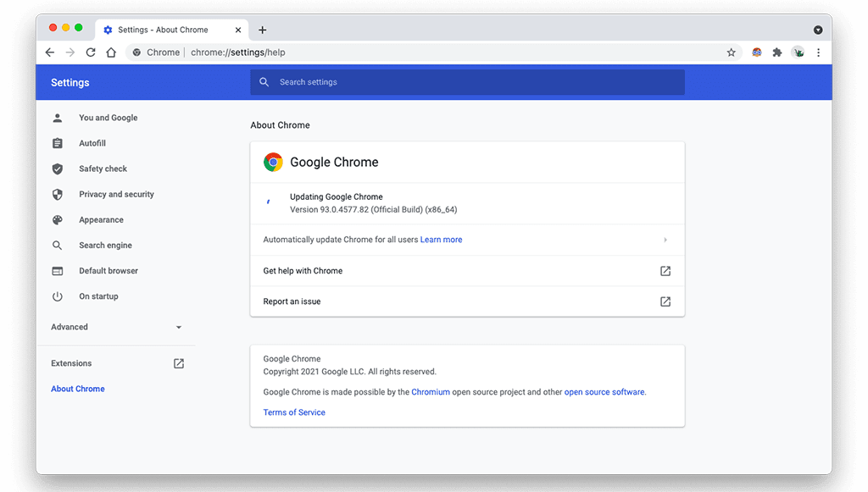Click Report an issue row
This screenshot has height=492, width=868.
467,301
